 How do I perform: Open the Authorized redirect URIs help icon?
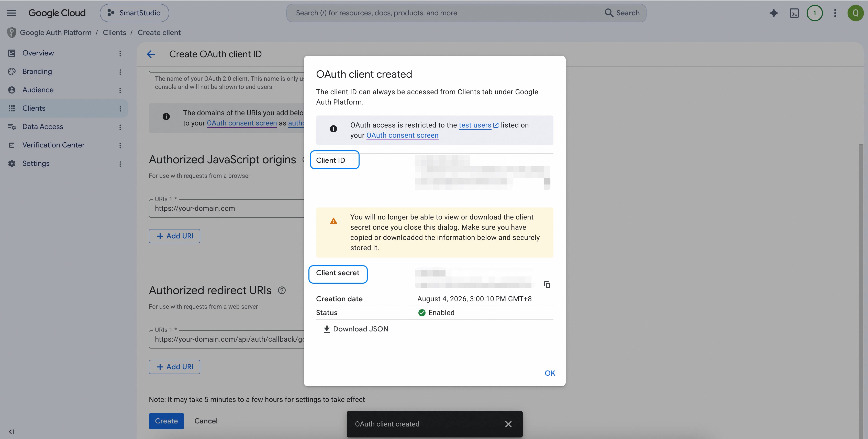(x=282, y=290)
